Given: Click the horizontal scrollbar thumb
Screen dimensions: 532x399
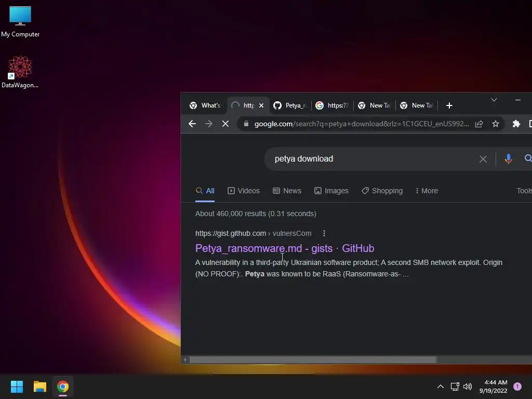Looking at the screenshot, I should [312, 360].
